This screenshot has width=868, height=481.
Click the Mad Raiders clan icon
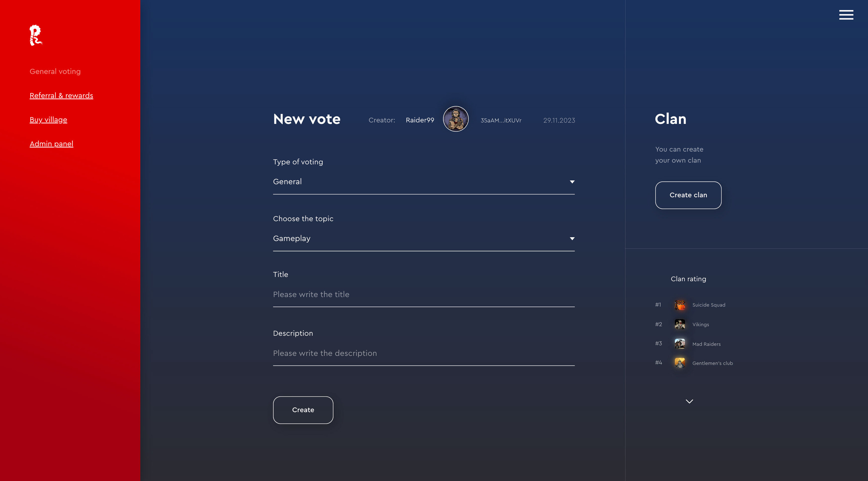coord(680,344)
